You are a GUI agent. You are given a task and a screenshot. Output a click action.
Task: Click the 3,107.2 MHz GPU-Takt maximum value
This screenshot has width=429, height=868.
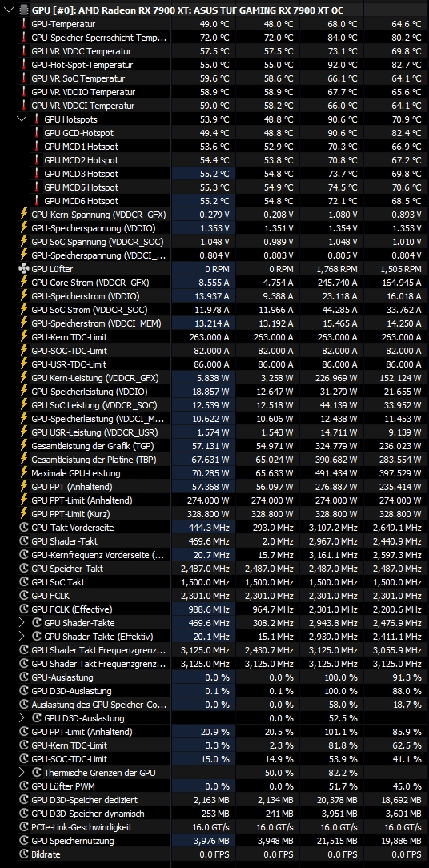(333, 528)
